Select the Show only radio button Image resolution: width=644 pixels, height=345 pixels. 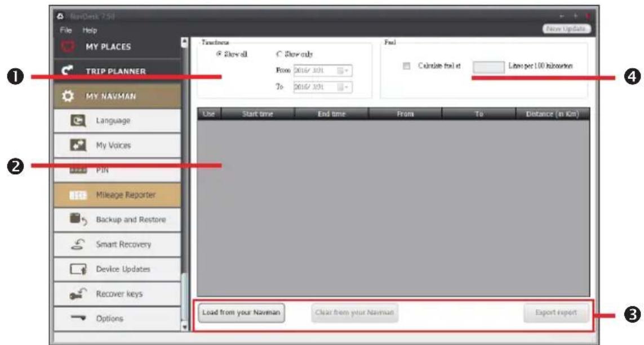click(x=279, y=54)
